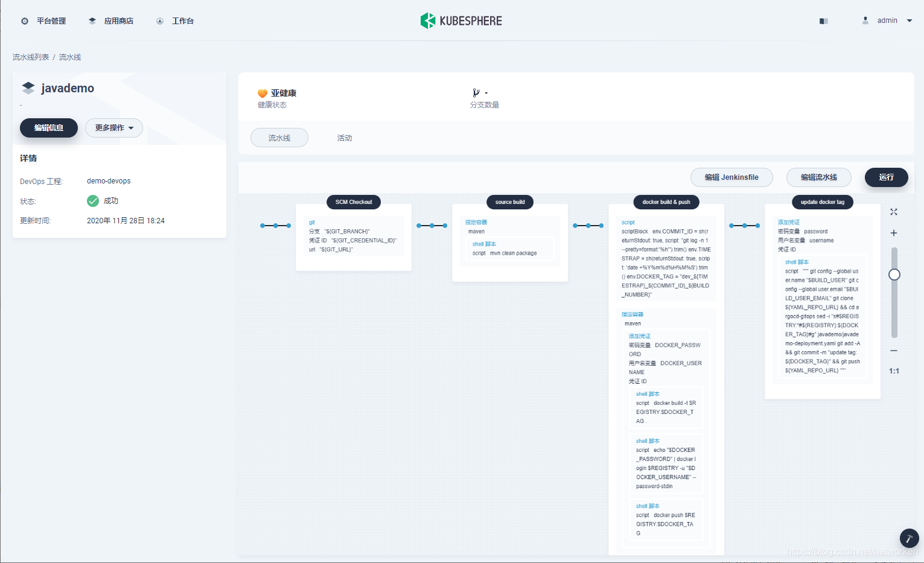
Task: Open 编辑 Jenkinsfile
Action: pos(731,177)
